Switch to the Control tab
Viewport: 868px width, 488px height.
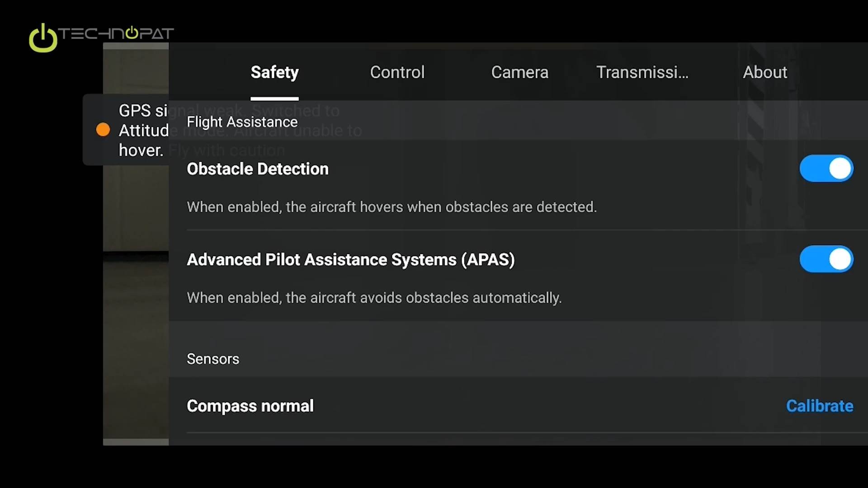pyautogui.click(x=397, y=72)
